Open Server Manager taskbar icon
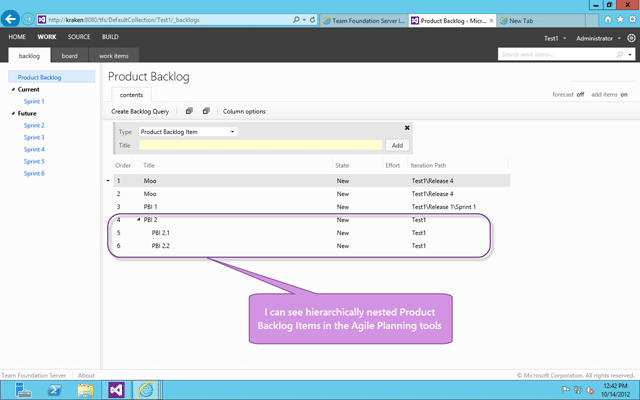 tap(23, 390)
